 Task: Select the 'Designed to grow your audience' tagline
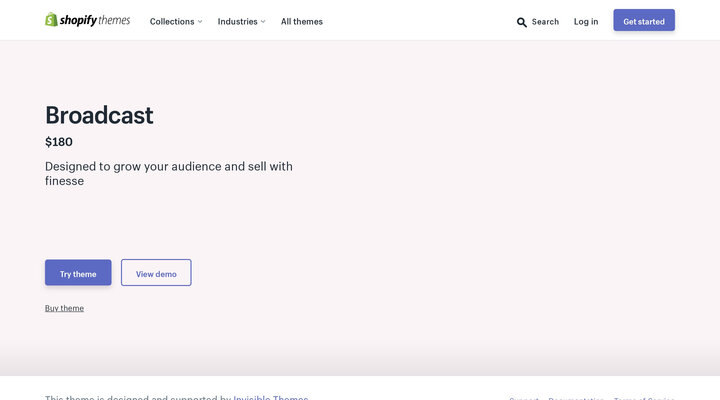pyautogui.click(x=169, y=174)
